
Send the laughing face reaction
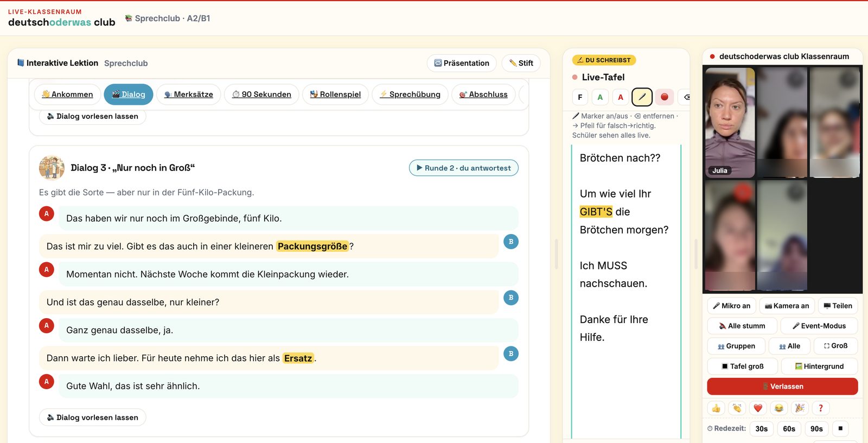(778, 408)
